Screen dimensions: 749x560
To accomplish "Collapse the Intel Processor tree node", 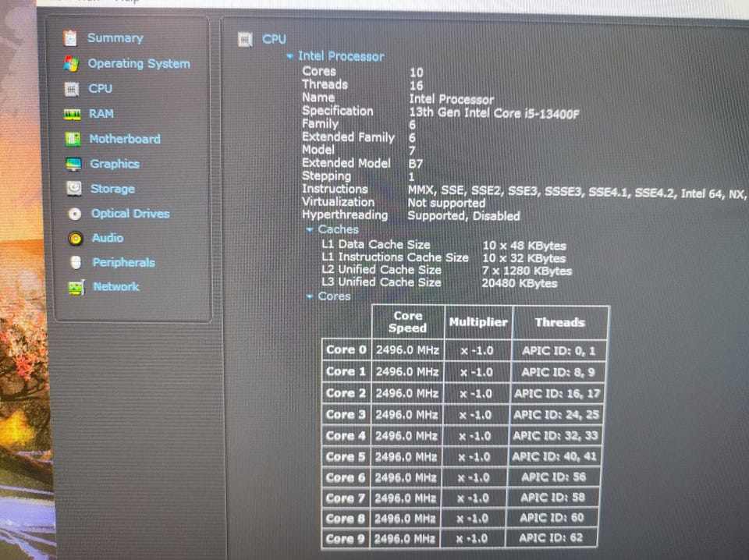I will [290, 56].
